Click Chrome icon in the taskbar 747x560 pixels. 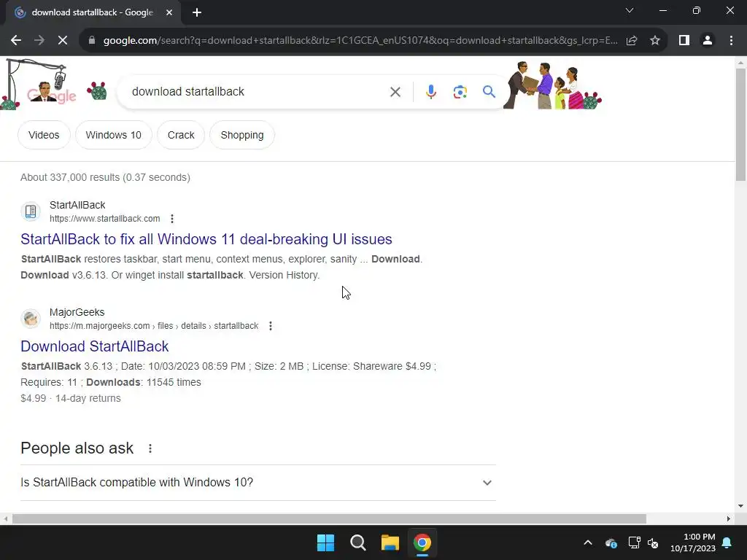click(422, 542)
